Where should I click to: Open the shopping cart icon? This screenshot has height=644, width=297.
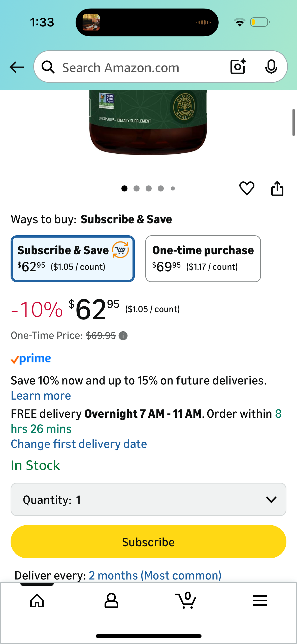pyautogui.click(x=186, y=601)
